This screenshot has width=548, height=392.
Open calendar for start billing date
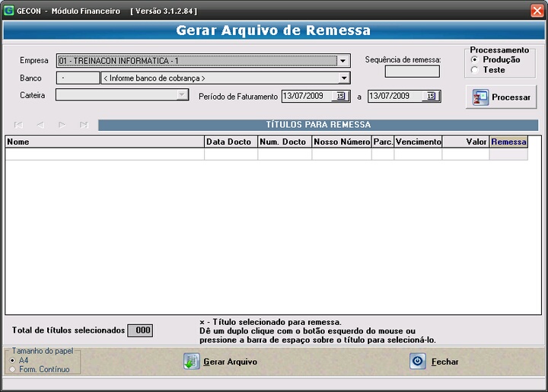click(x=341, y=96)
